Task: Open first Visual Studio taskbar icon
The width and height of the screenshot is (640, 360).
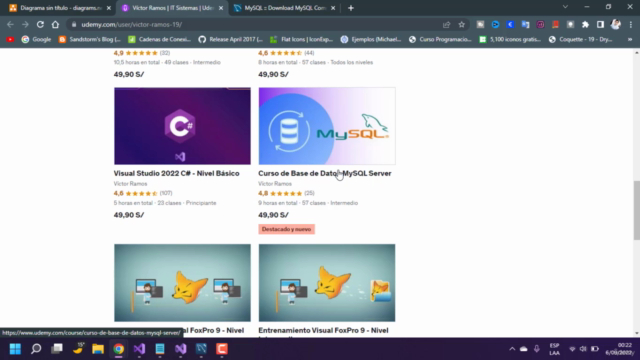Action: (x=139, y=349)
